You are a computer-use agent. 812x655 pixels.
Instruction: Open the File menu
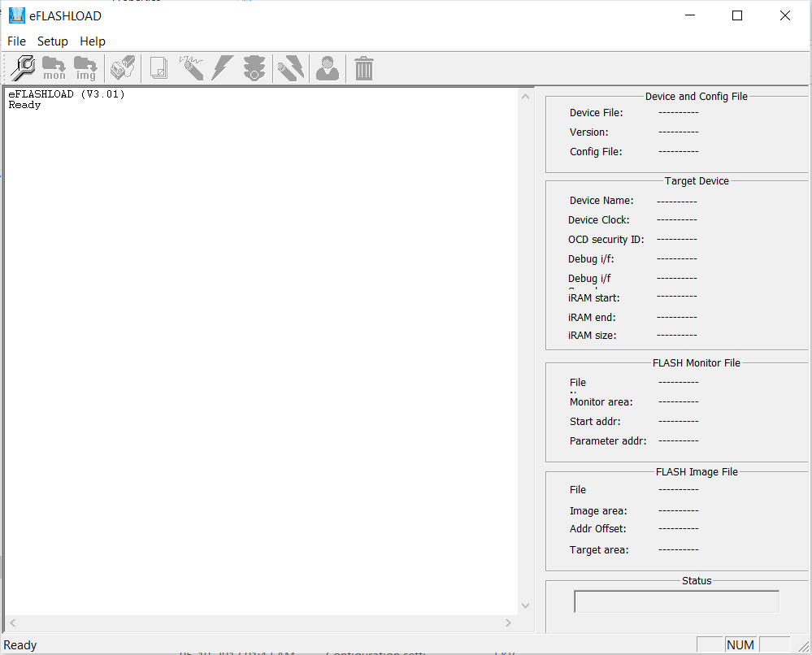(x=16, y=41)
